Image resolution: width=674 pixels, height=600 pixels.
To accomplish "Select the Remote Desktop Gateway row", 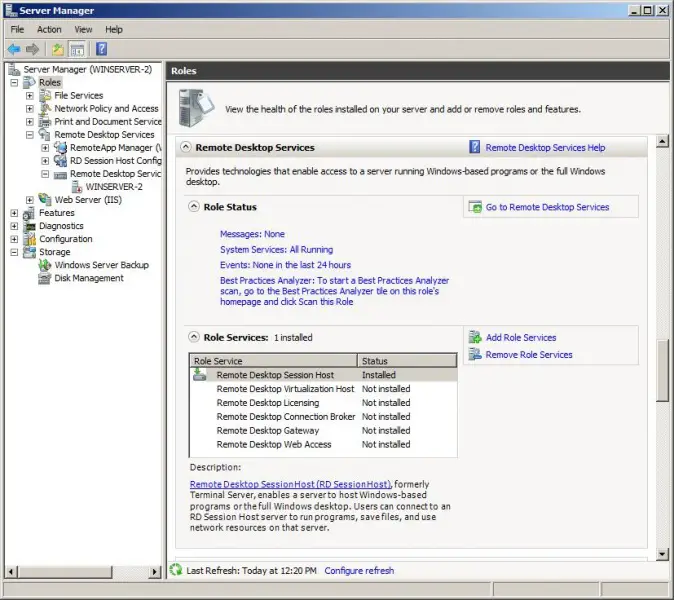I will [323, 430].
